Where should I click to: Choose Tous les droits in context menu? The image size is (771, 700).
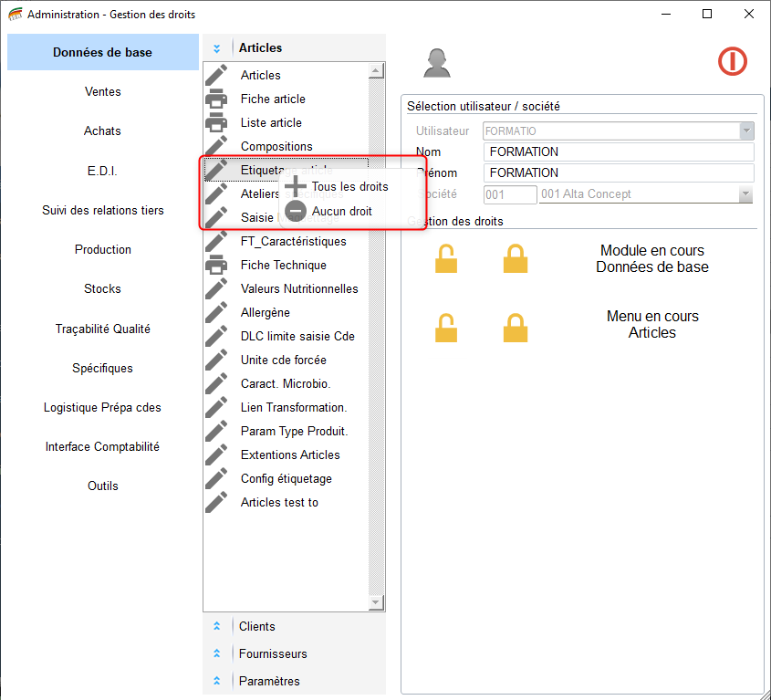(x=349, y=186)
